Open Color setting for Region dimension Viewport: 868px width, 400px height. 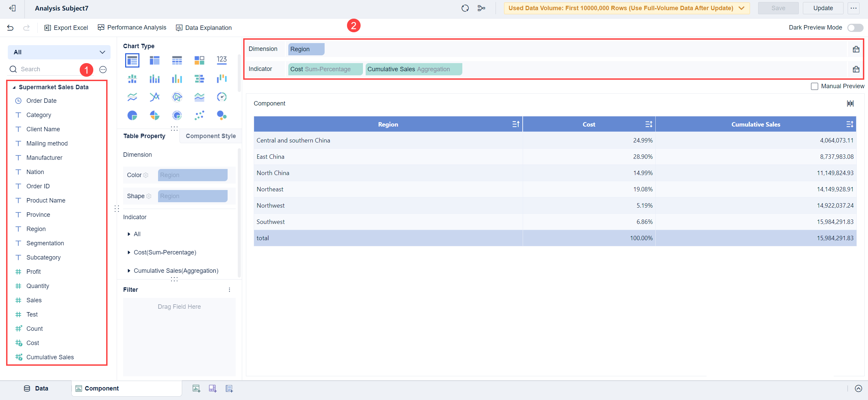(146, 175)
